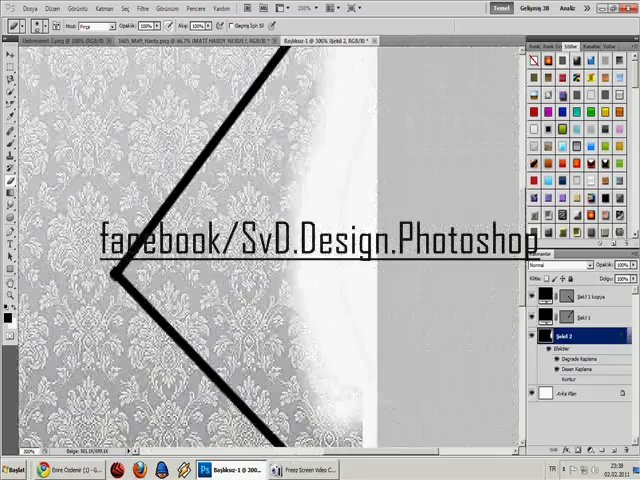Hide the Arka Plan layer

pyautogui.click(x=532, y=393)
